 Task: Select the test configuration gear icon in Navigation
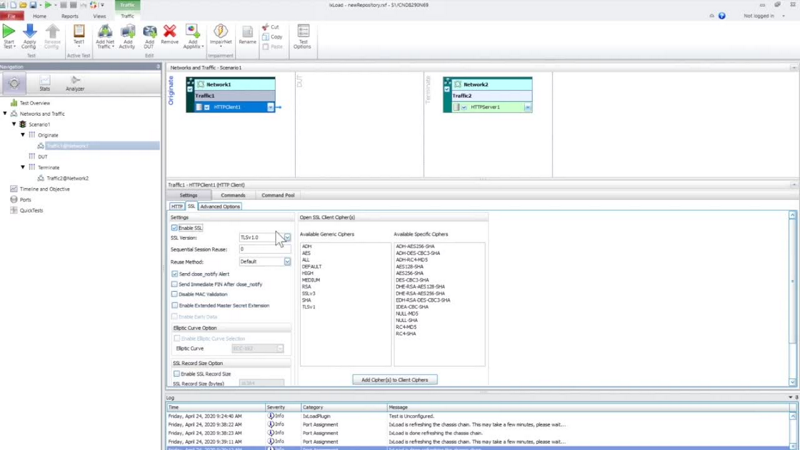pyautogui.click(x=14, y=83)
